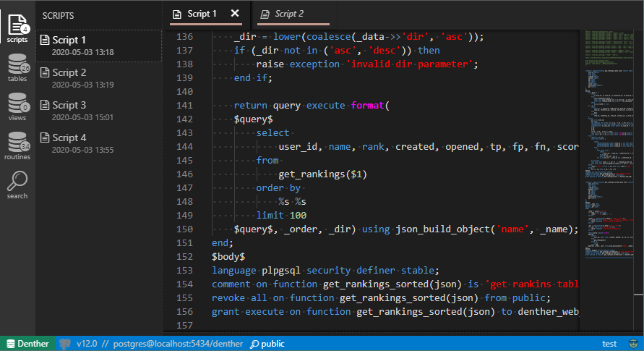Click the Denther connection button

[x=27, y=344]
